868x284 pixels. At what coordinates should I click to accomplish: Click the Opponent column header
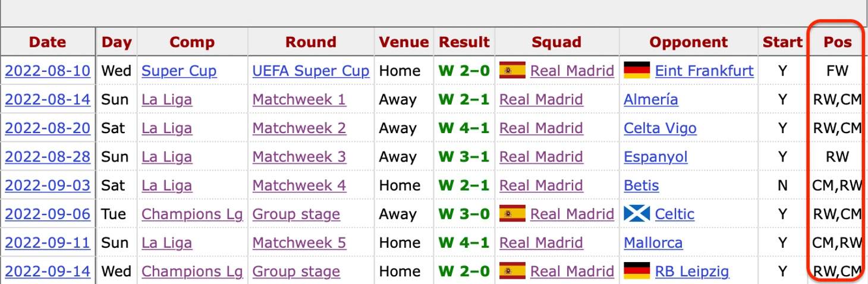point(688,42)
